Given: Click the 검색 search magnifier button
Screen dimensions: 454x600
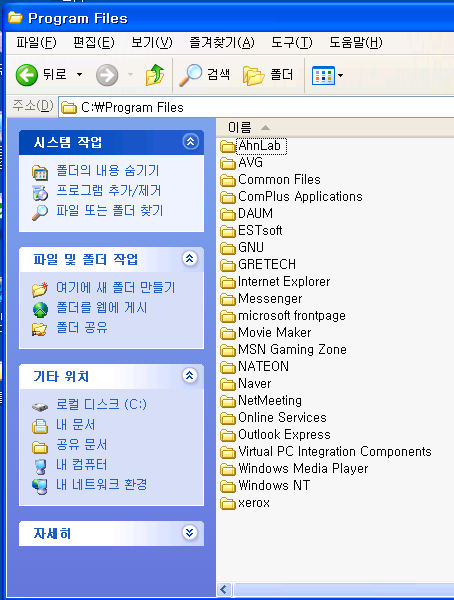Looking at the screenshot, I should [204, 74].
